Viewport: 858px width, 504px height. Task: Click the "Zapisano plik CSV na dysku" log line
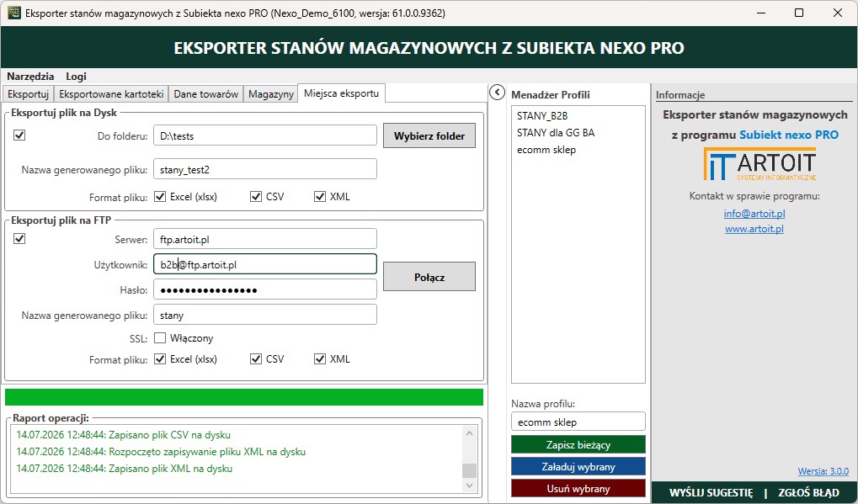pos(123,435)
